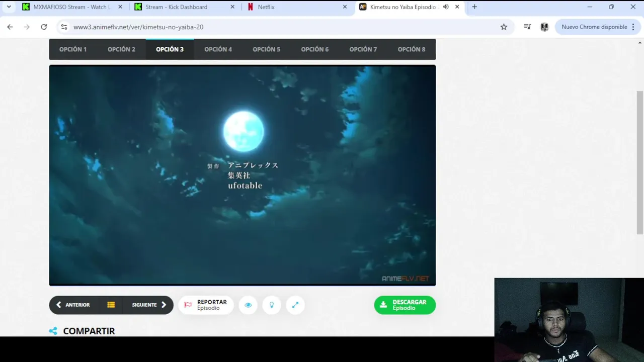
Task: Click Nuevo Chrome disponible update button
Action: [x=594, y=27]
